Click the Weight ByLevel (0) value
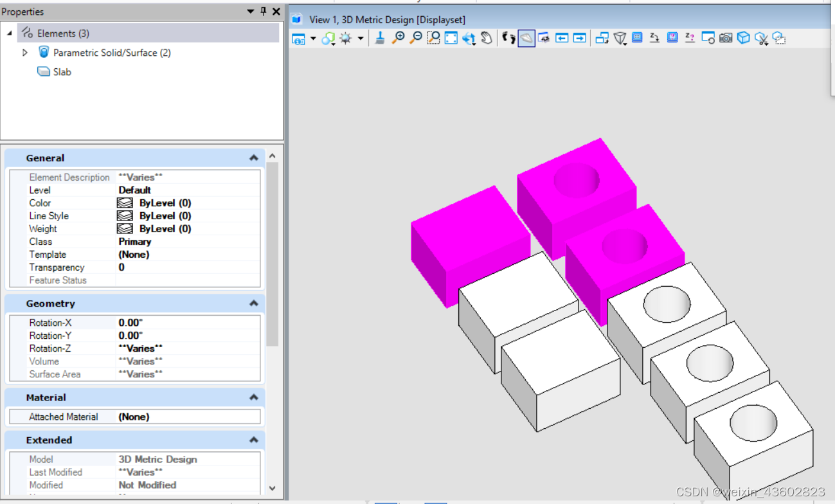 165,229
